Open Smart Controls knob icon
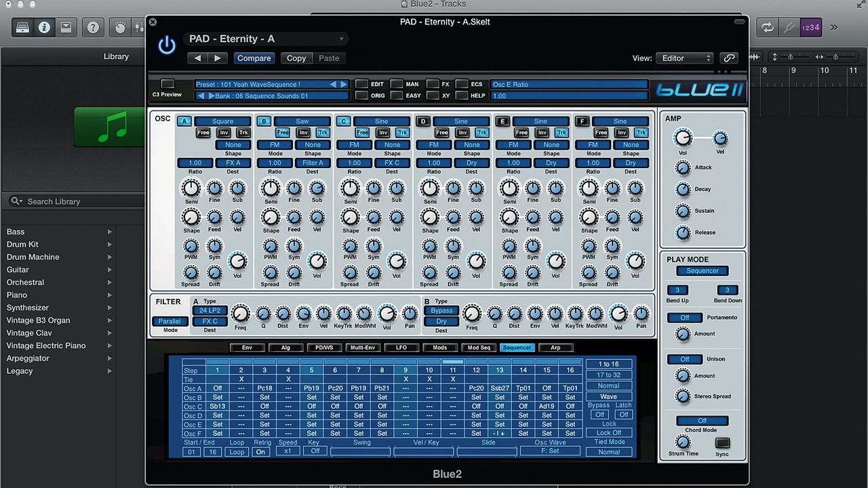868x488 pixels. click(121, 27)
